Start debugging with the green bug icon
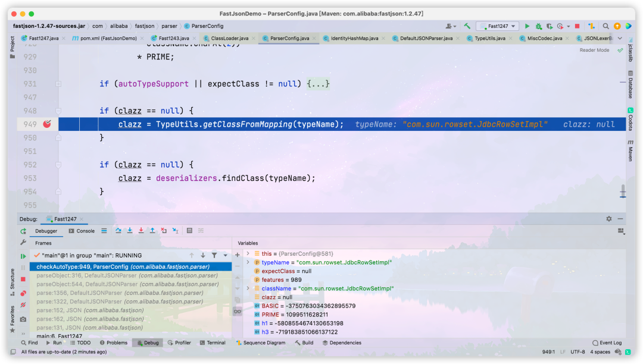 [x=538, y=26]
